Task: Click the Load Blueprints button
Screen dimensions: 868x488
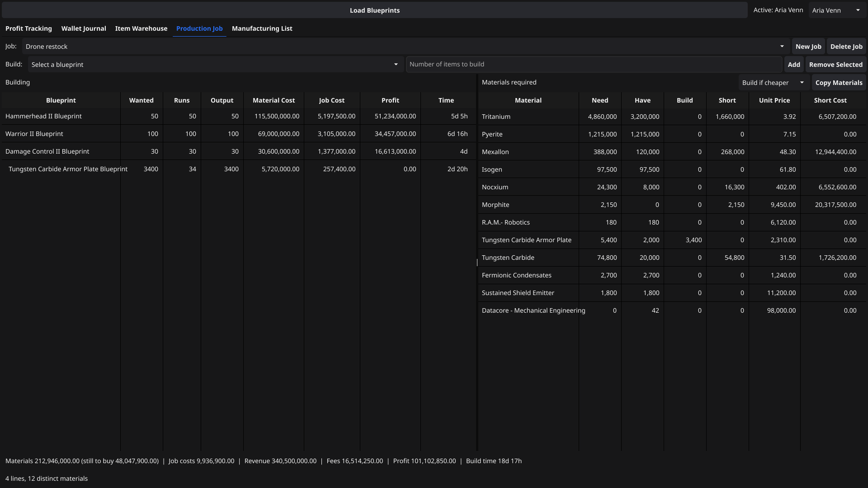Action: pos(374,10)
